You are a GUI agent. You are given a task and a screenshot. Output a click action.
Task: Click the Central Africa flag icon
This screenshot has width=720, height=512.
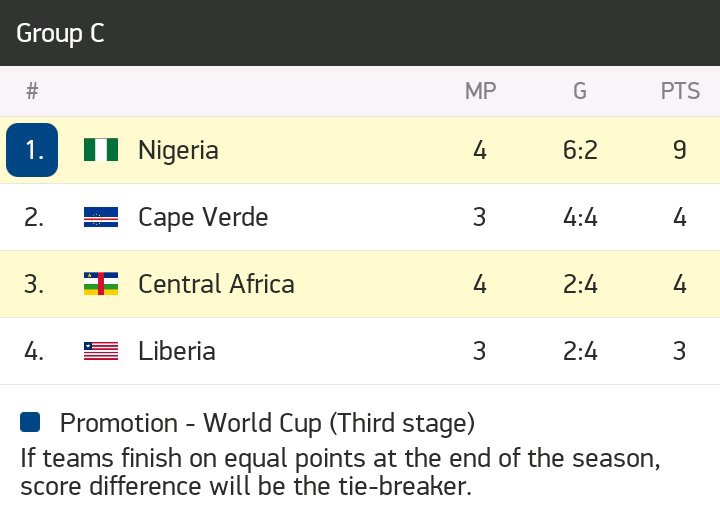101,283
